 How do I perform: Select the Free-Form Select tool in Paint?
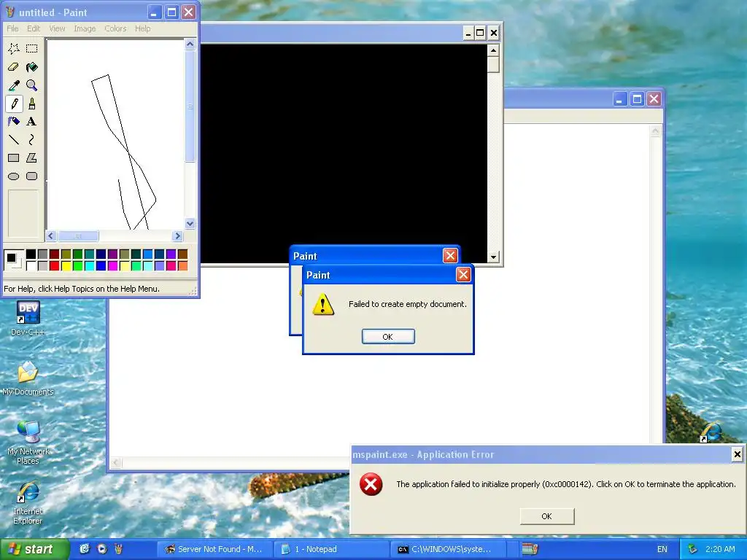[14, 49]
